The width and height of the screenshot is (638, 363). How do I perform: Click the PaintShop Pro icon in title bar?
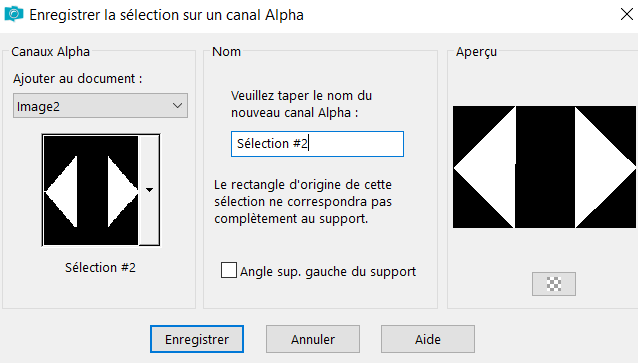[13, 14]
